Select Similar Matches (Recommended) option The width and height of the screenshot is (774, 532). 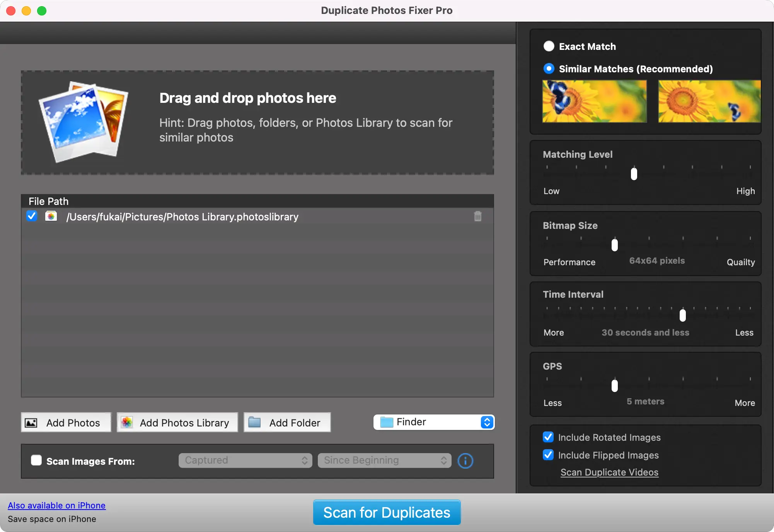pos(549,69)
